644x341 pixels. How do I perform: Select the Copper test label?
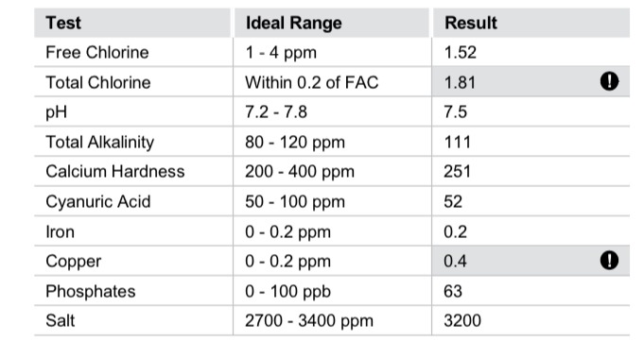74,262
